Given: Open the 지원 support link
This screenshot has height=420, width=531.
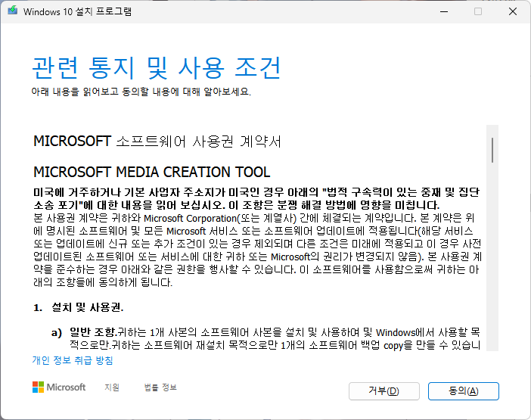Looking at the screenshot, I should (112, 387).
